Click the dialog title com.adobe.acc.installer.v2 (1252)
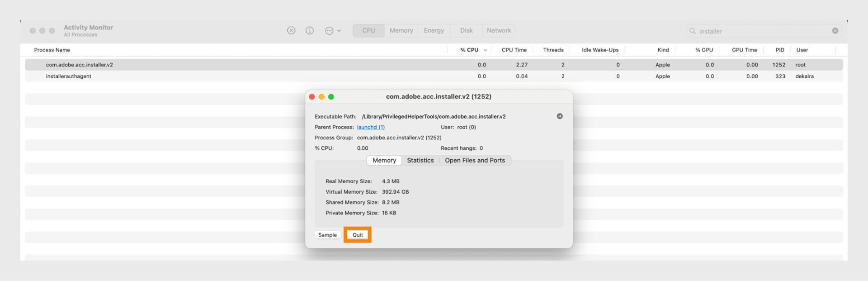 [x=439, y=96]
